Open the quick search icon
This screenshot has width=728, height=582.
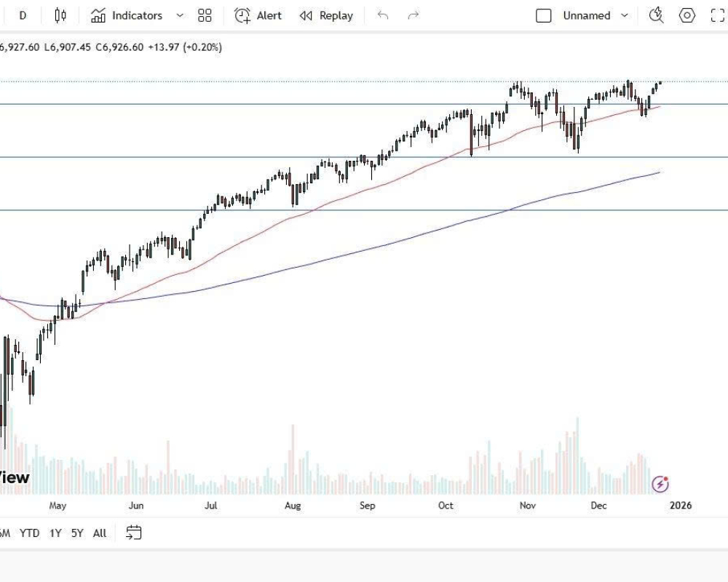656,15
